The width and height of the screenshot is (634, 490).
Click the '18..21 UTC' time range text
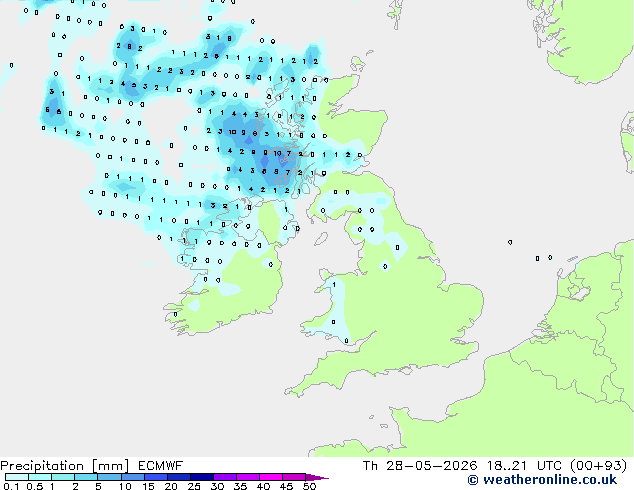[524, 466]
